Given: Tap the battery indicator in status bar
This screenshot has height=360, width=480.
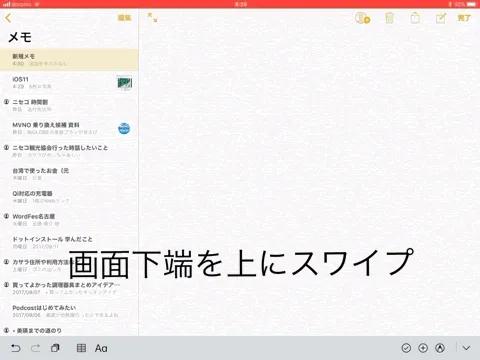Looking at the screenshot, I should pos(471,4).
